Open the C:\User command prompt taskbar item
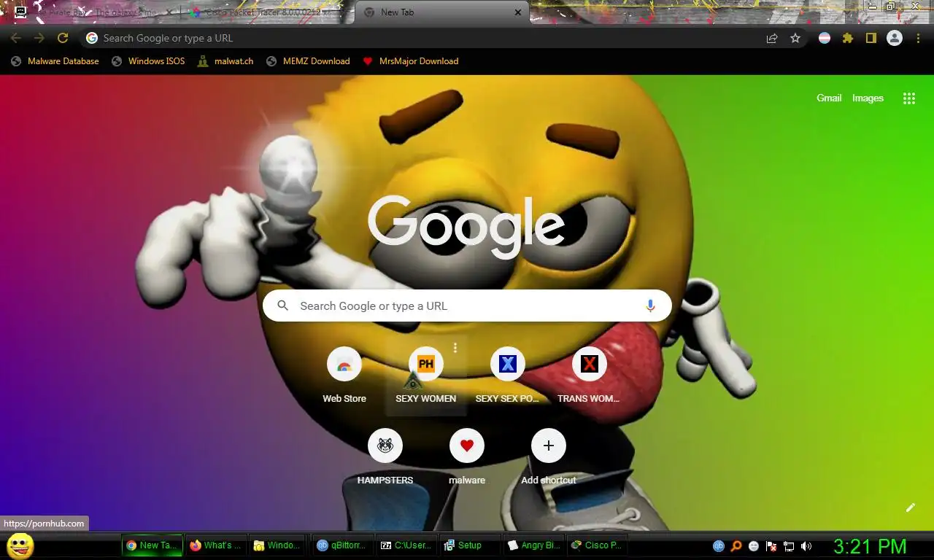The width and height of the screenshot is (934, 560). coord(406,545)
